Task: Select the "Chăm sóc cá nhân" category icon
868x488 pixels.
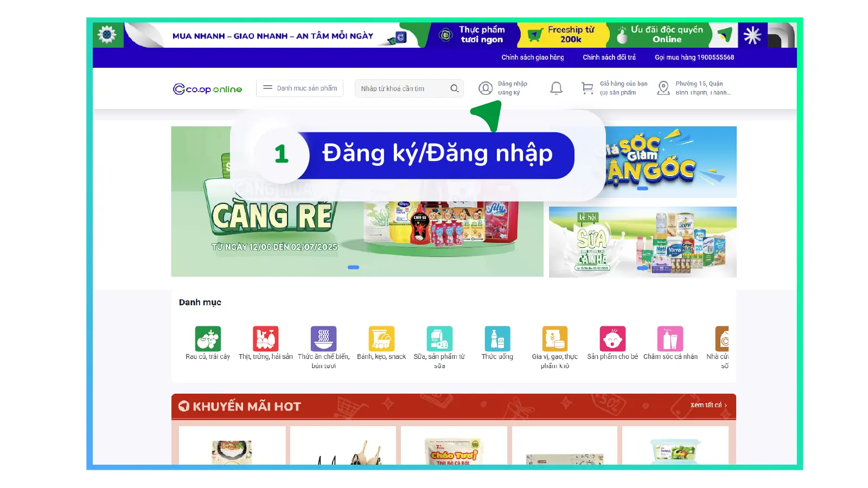Action: (x=671, y=339)
